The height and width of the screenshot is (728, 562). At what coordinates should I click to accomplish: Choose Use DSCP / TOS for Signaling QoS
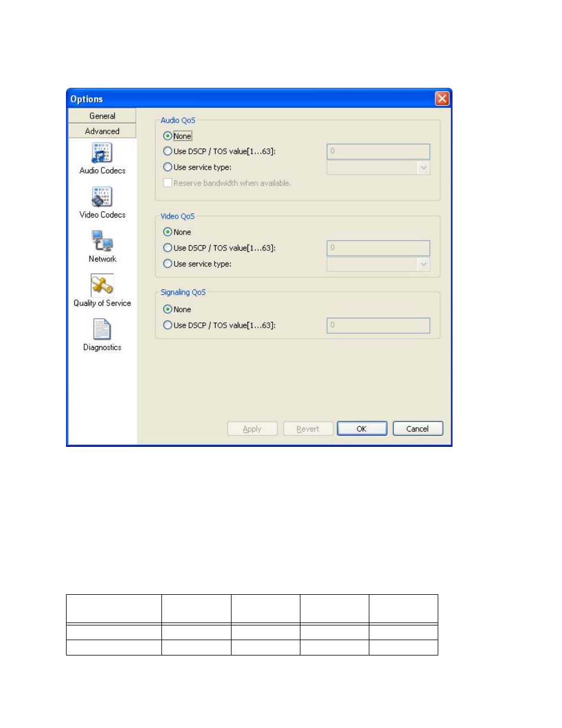pos(168,325)
